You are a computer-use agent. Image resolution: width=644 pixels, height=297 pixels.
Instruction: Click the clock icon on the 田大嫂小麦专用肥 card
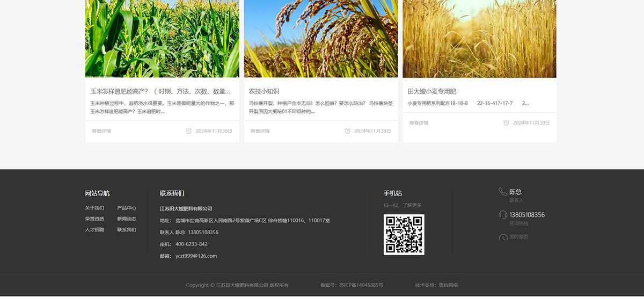pyautogui.click(x=506, y=123)
